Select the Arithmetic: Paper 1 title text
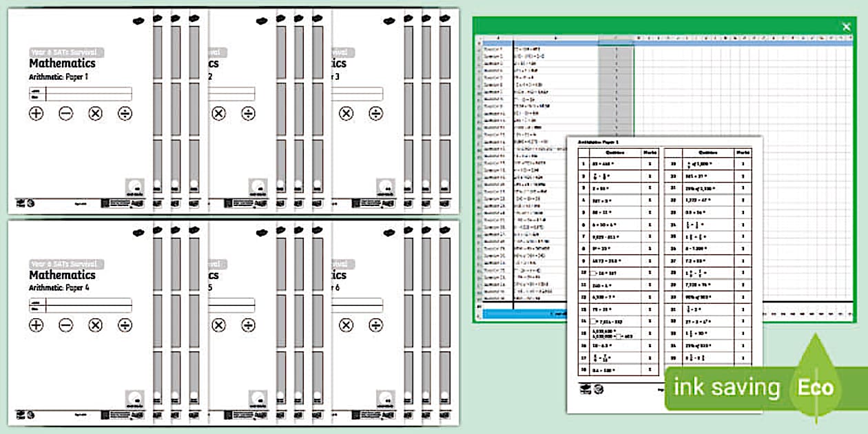This screenshot has width=868, height=434. tap(59, 77)
